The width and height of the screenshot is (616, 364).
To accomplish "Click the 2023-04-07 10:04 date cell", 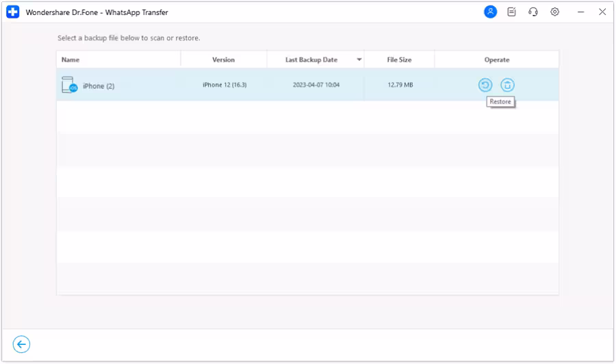I will coord(316,85).
